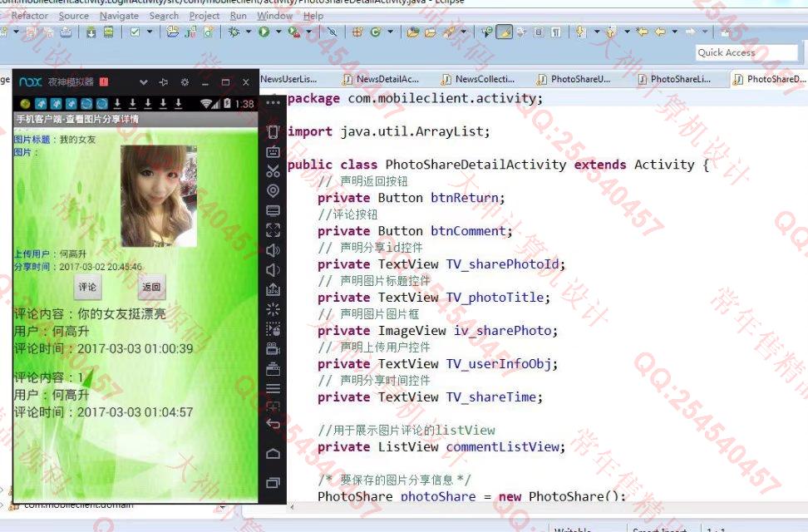Click the Open Task folder icon
Image resolution: width=808 pixels, height=532 pixels.
(431, 32)
